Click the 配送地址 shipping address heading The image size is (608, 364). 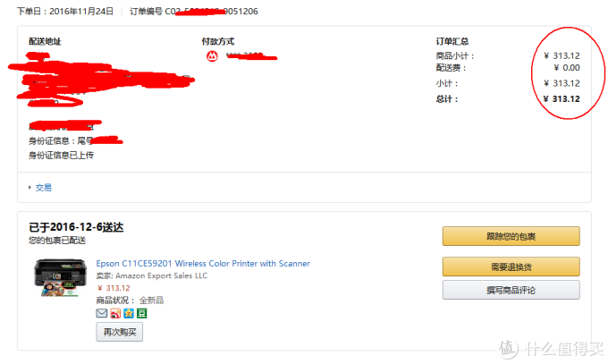[45, 41]
